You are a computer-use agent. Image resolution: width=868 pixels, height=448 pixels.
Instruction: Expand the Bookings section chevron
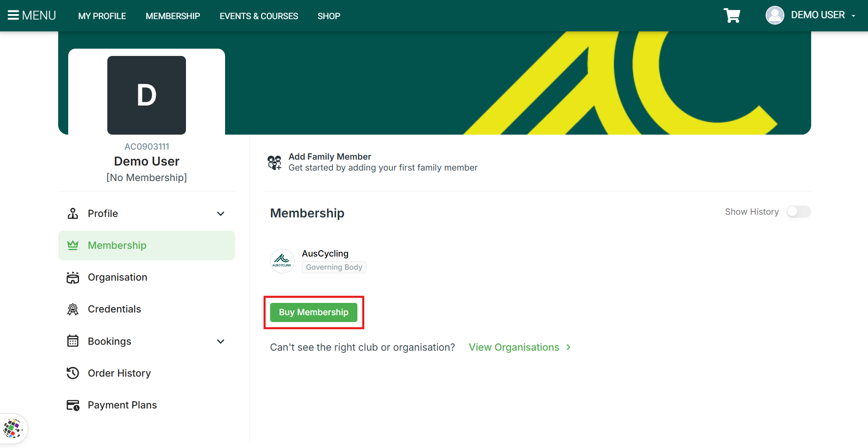click(x=221, y=342)
